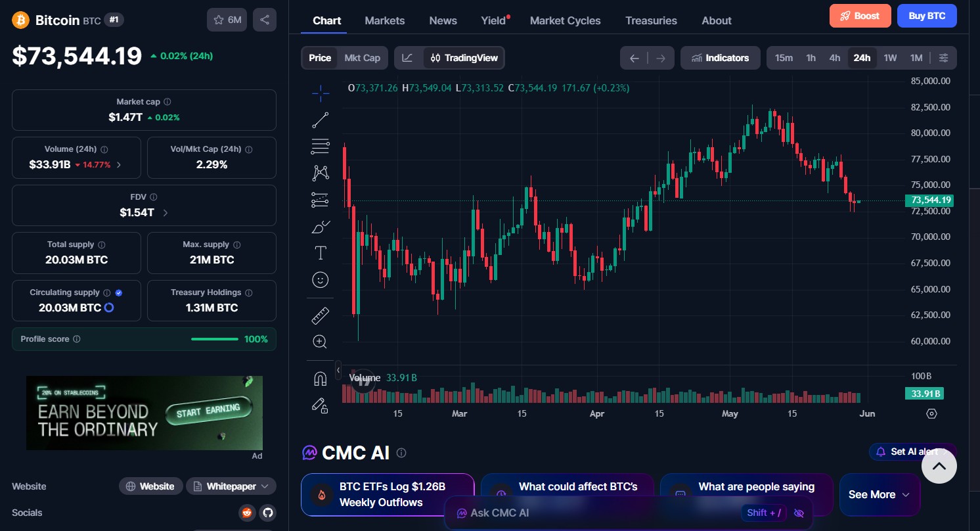Collapse the drawing toolbar side arrow
The image size is (980, 531).
coord(338,370)
